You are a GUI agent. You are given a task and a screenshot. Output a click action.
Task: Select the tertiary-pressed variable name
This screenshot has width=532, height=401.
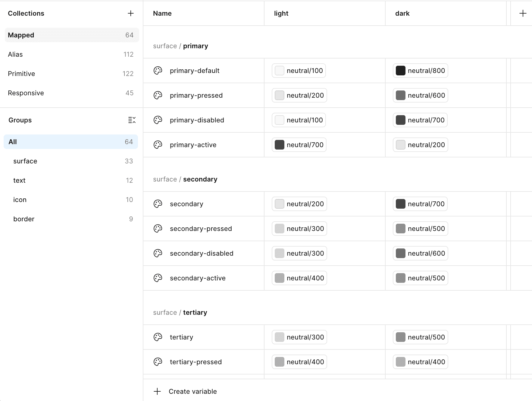tap(196, 362)
